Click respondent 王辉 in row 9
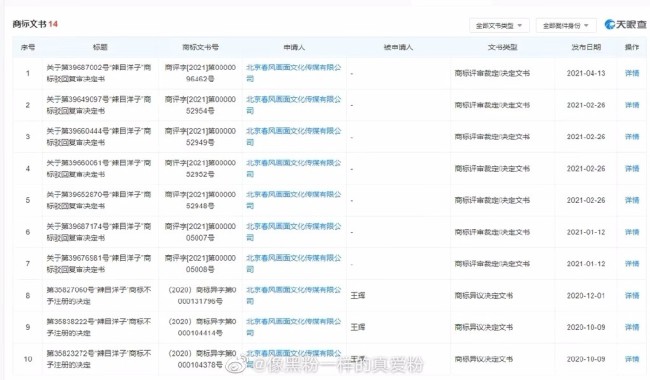650x380 pixels. tap(358, 327)
